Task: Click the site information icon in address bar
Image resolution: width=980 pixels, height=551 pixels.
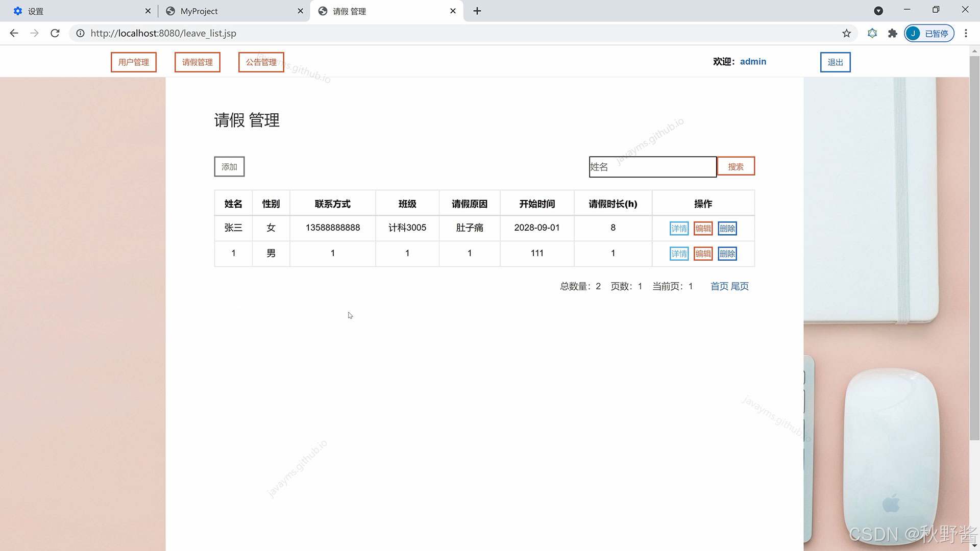Action: (80, 33)
